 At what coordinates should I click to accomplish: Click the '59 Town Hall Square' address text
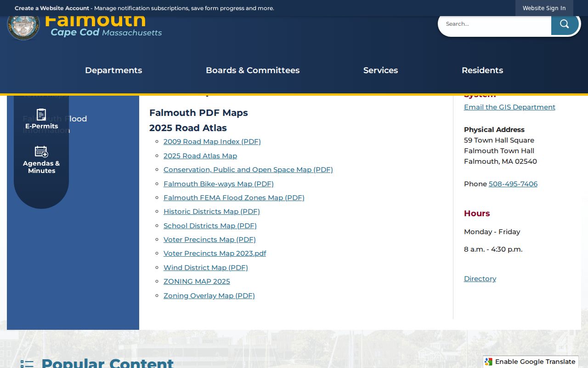click(x=499, y=140)
